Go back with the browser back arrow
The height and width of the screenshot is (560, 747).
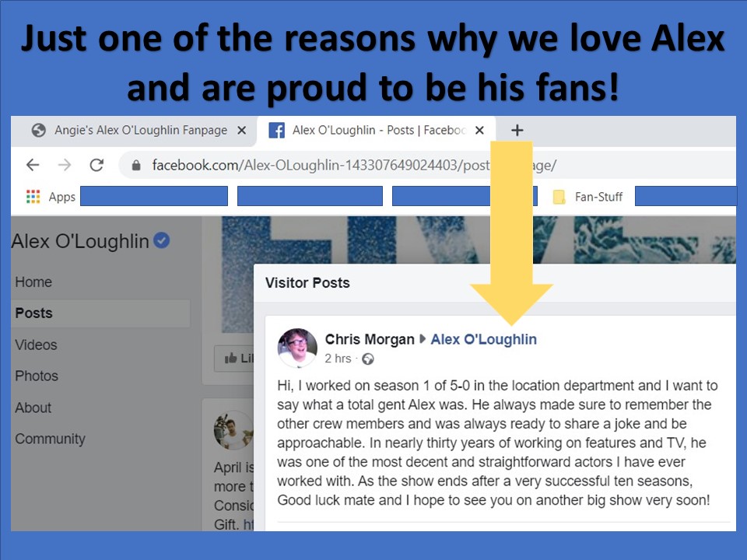33,165
